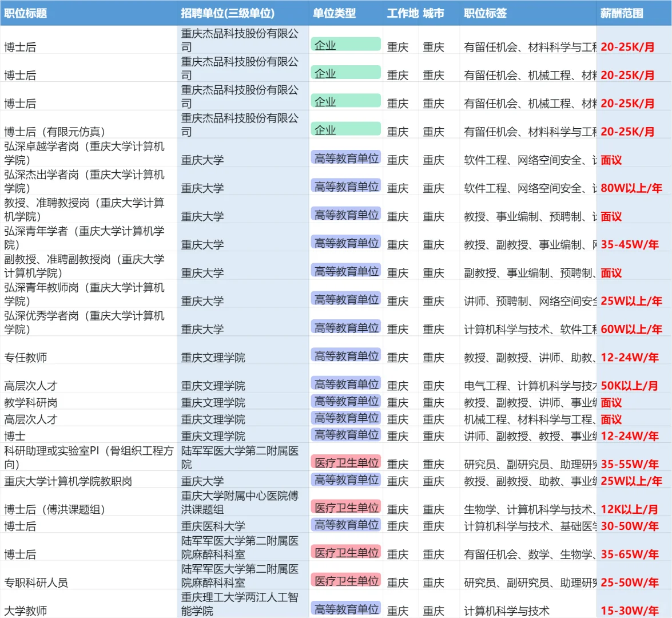Select tags cell starting 计算机科学与技术、基础医学
The image size is (672, 618).
click(528, 525)
